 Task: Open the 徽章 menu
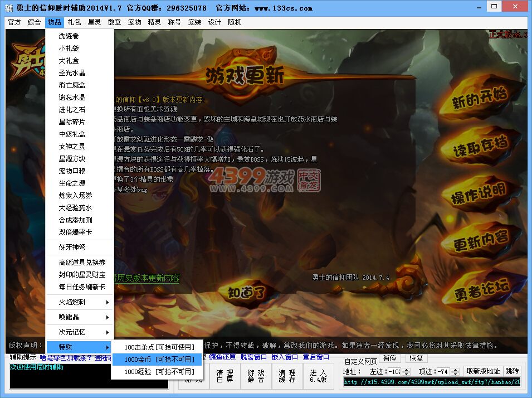pos(114,22)
